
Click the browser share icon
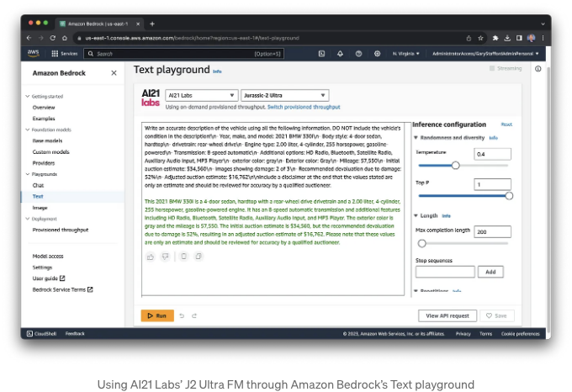[x=469, y=38]
